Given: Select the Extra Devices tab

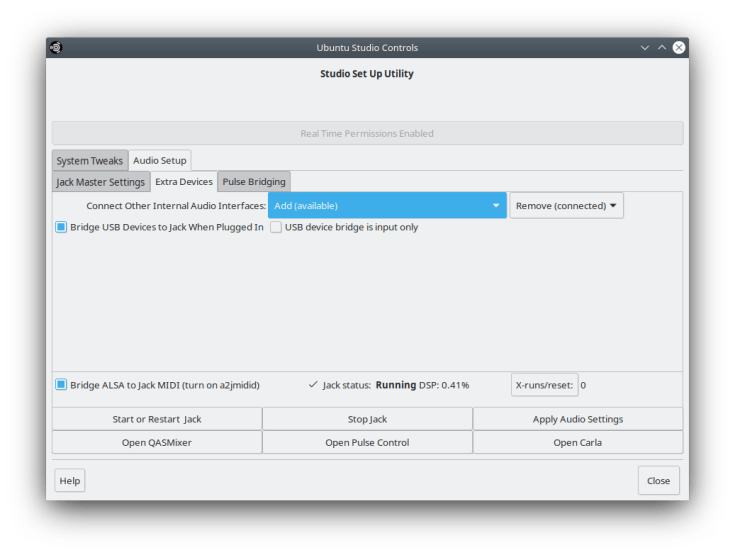Looking at the screenshot, I should (183, 182).
